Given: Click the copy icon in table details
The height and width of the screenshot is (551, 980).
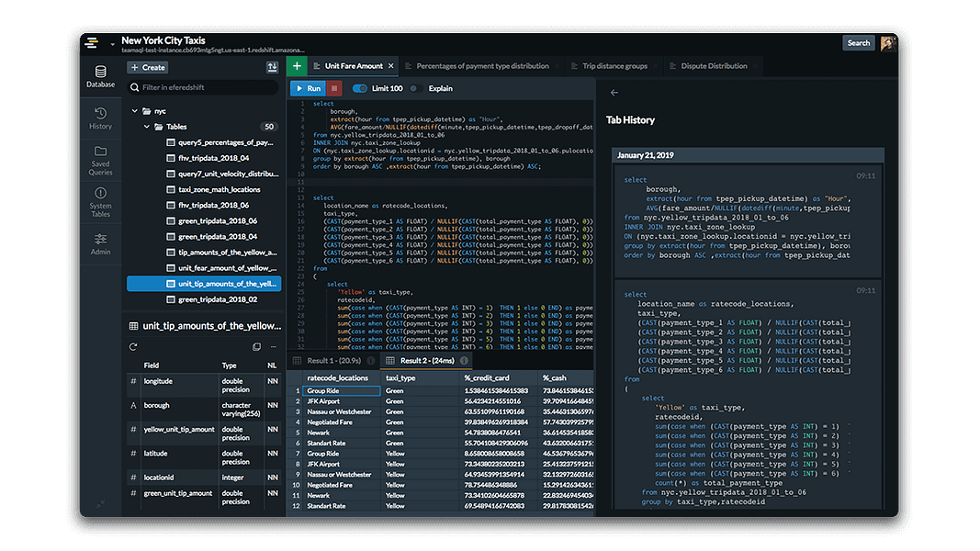Looking at the screenshot, I should click(256, 347).
